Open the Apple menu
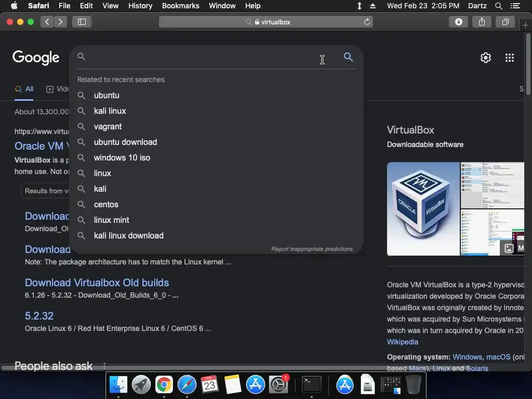532x399 pixels. pos(14,6)
